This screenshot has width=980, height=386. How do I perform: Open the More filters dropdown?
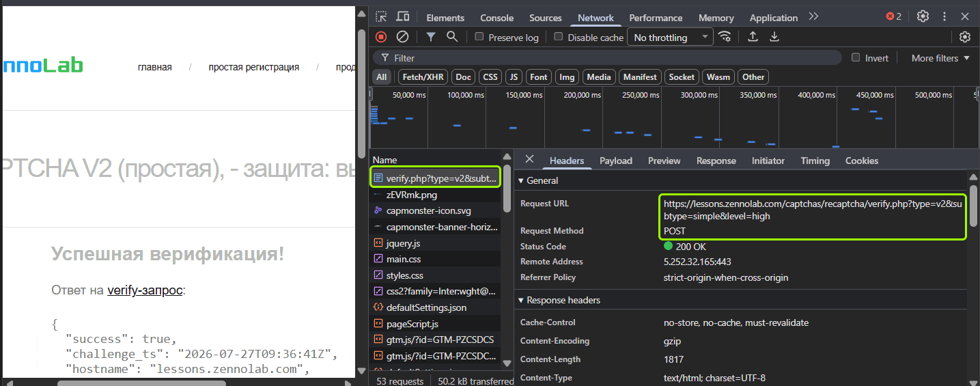coord(940,58)
